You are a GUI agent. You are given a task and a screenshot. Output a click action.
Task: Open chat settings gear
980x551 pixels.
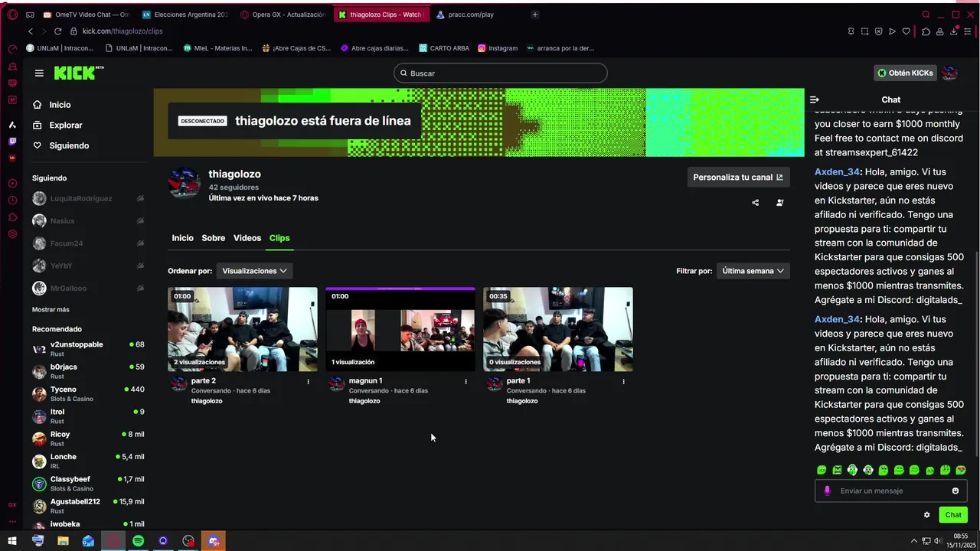tap(926, 515)
